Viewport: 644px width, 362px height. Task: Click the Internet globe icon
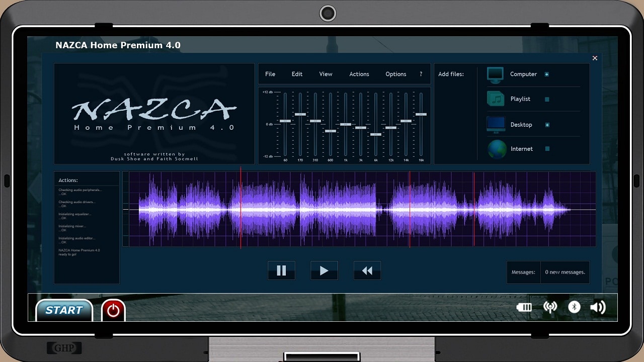tap(497, 149)
